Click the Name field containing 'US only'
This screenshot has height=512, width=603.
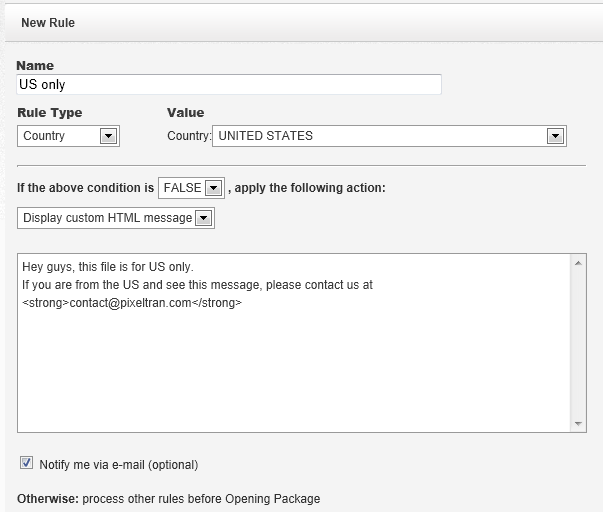(229, 84)
